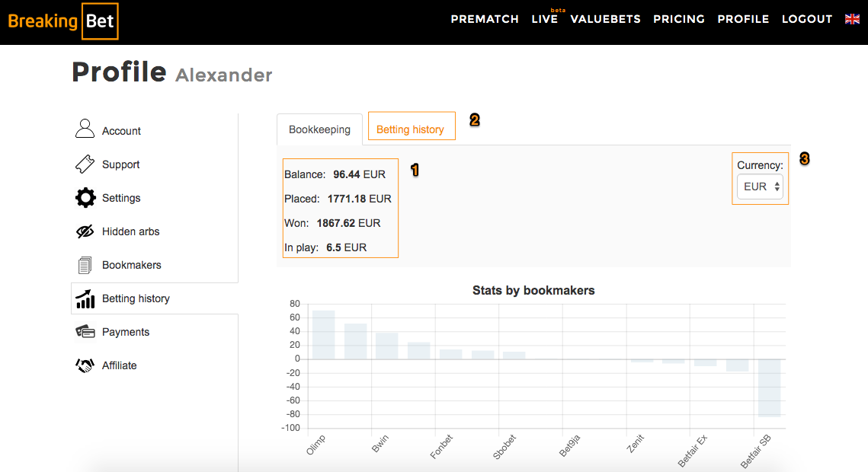Click the Bookmakers document icon
Screen dimensions: 868x472
click(85, 265)
